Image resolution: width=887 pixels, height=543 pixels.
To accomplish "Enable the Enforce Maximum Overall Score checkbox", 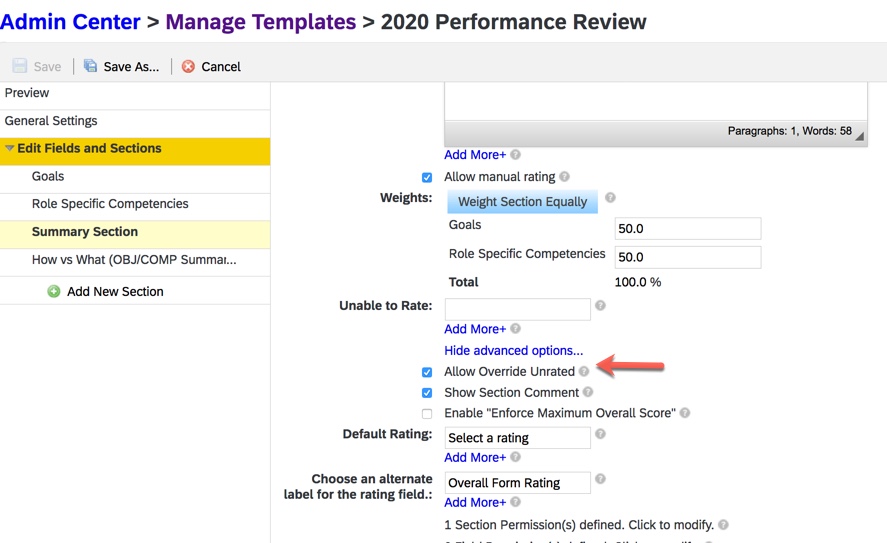I will tap(427, 414).
